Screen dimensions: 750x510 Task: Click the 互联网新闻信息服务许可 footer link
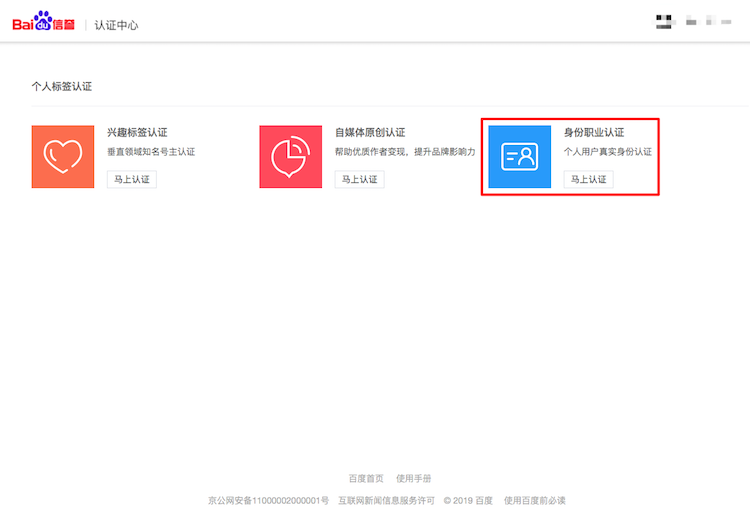coord(386,500)
